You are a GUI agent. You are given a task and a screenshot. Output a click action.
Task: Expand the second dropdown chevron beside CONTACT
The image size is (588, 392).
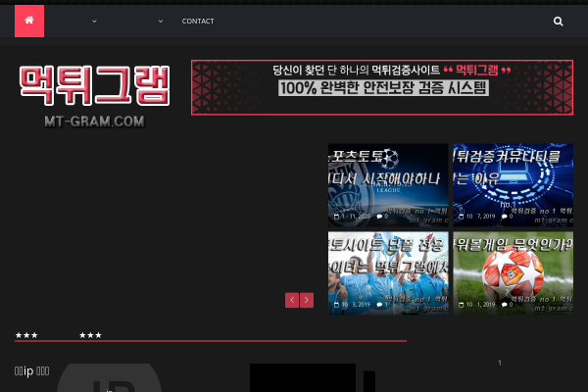161,22
